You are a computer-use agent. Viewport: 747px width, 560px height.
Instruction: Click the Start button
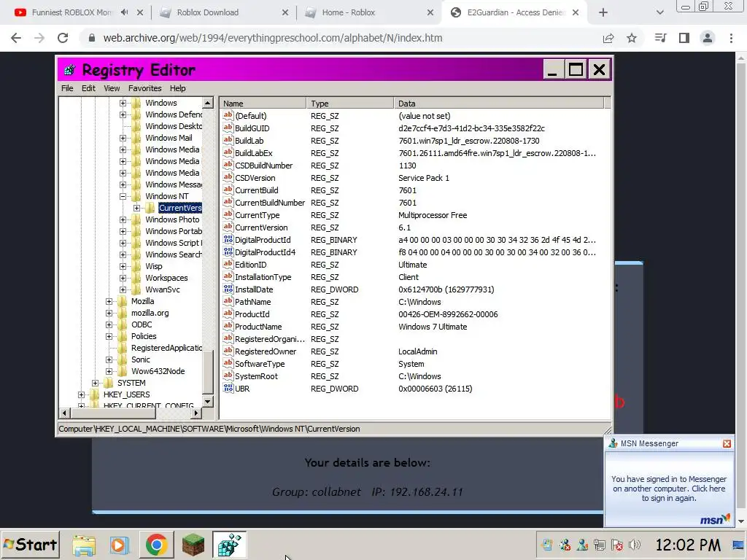(31, 545)
